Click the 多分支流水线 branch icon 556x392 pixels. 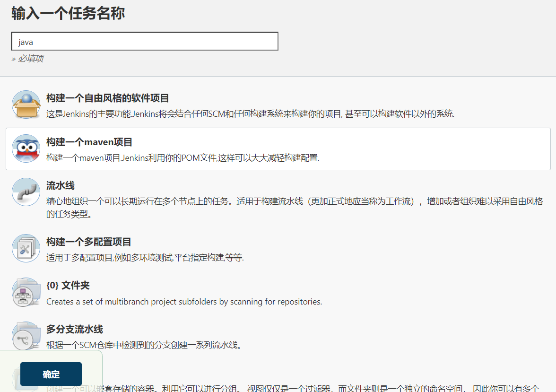pos(26,336)
